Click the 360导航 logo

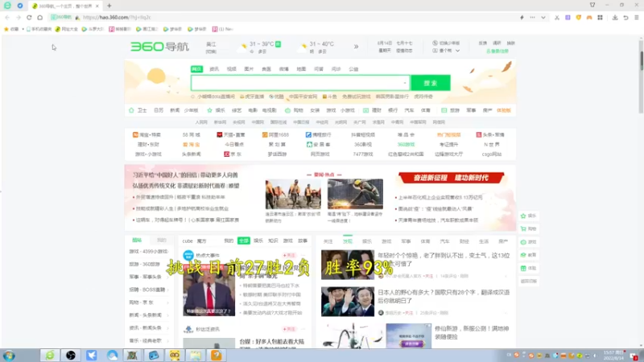159,47
